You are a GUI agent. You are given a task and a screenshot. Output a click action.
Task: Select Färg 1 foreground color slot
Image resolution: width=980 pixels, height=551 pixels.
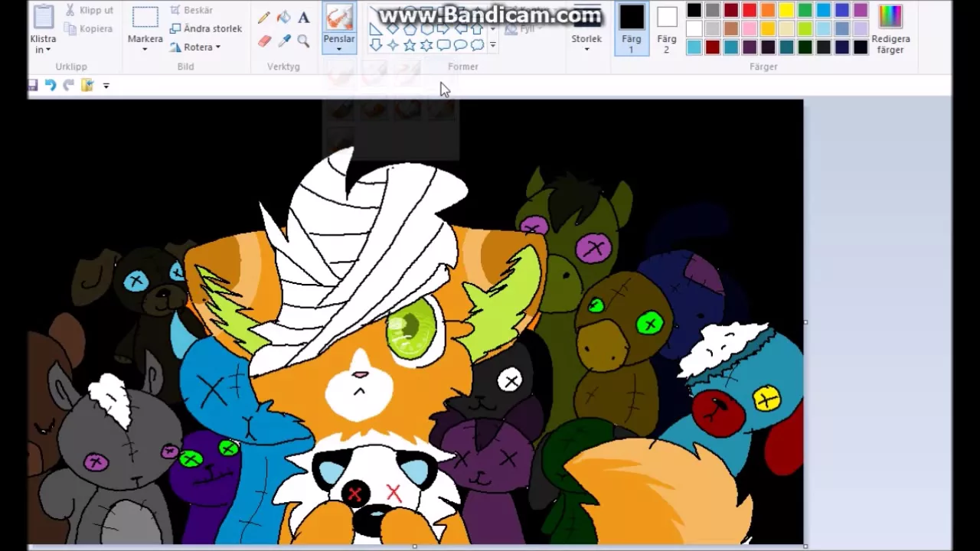click(x=632, y=30)
